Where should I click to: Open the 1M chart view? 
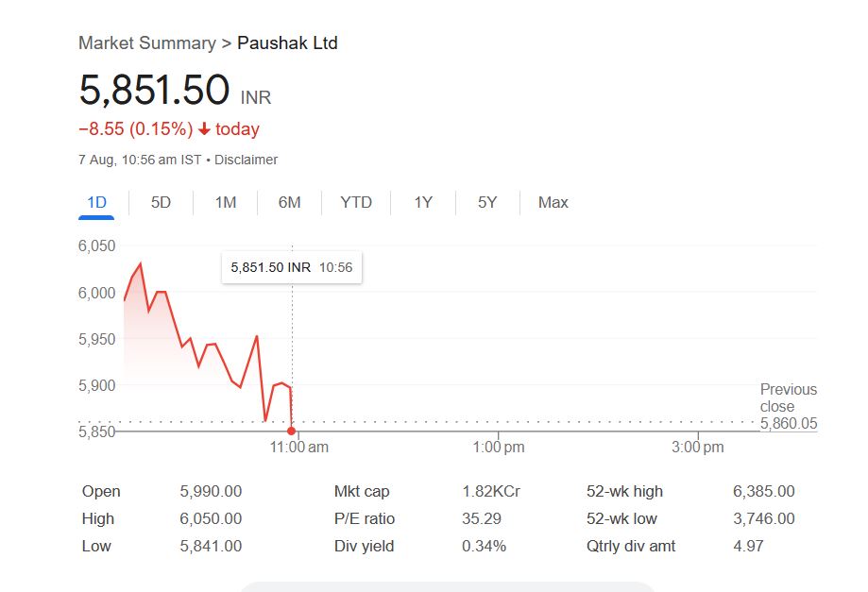pos(226,202)
